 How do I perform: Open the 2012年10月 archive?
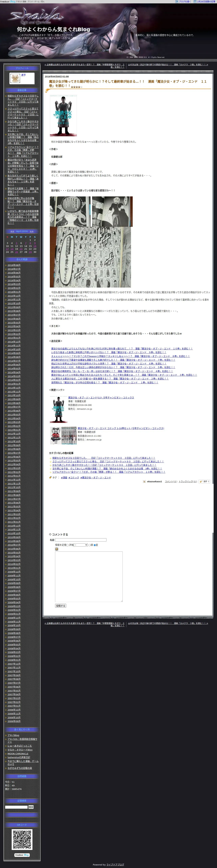click(x=14, y=441)
